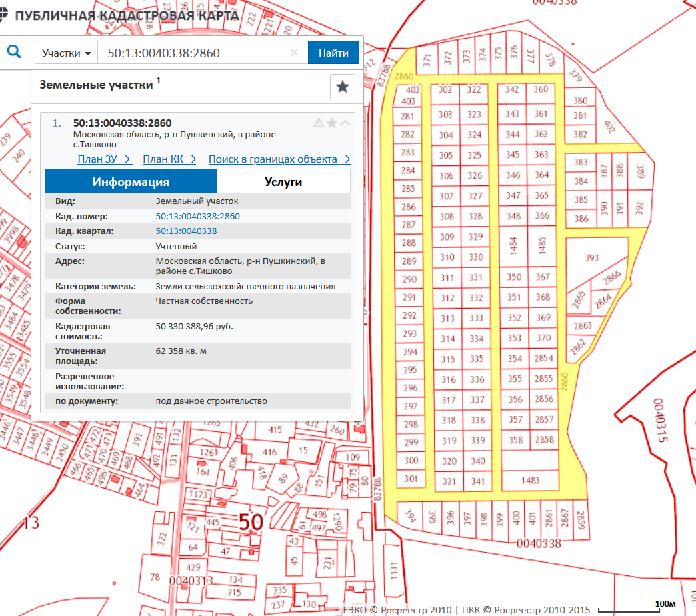Collapse the parcel result card chevron
Viewport: 696px width, 616px height.
[345, 123]
